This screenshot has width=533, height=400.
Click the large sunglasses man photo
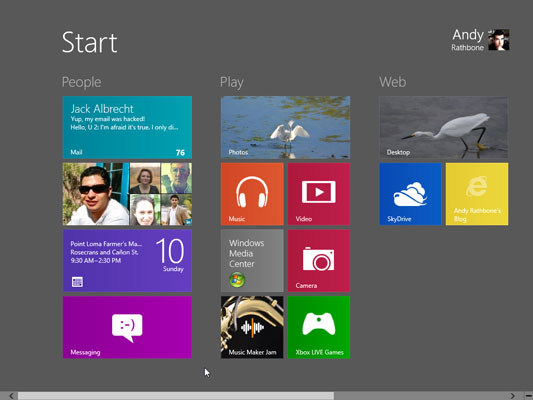[x=96, y=194]
